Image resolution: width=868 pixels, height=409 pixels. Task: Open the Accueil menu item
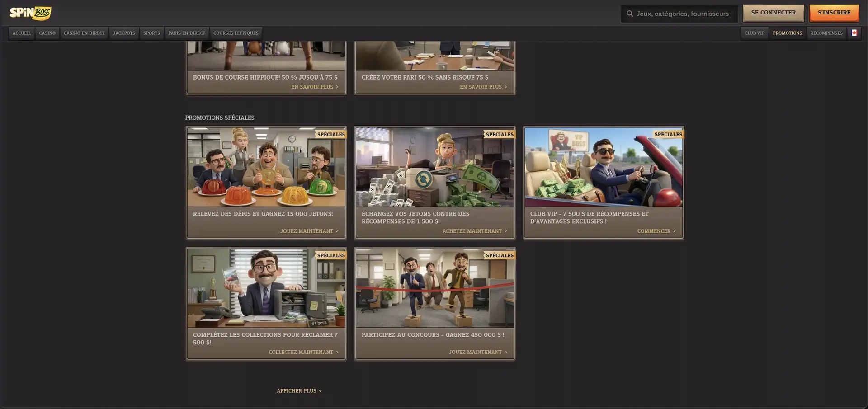coord(22,33)
